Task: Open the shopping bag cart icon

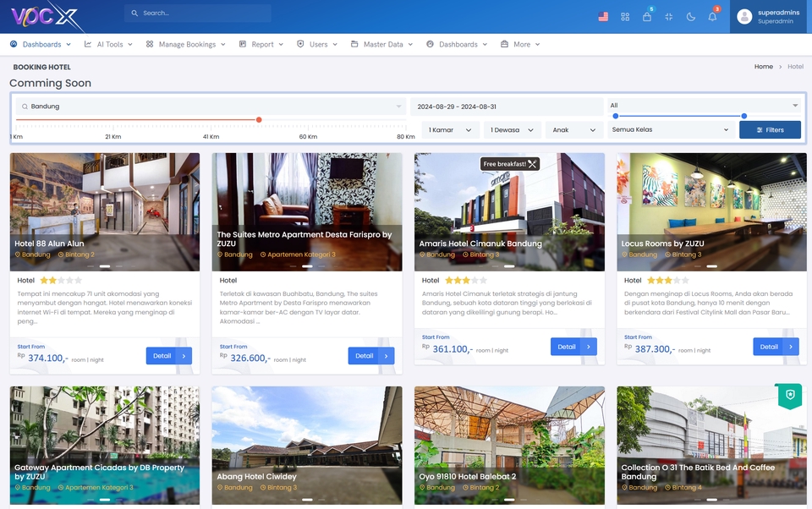Action: pyautogui.click(x=647, y=17)
